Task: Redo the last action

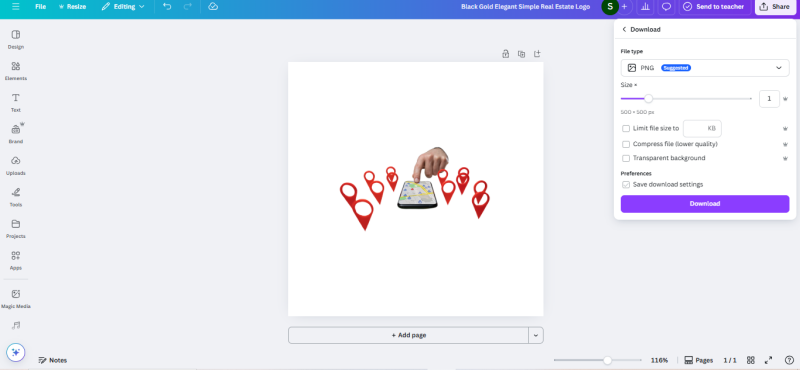Action: 187,7
